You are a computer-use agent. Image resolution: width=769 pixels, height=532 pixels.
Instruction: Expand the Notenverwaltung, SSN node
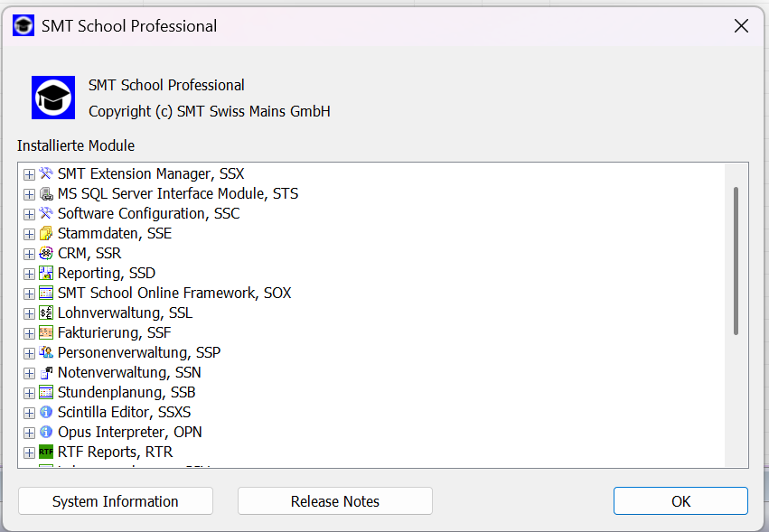click(x=29, y=373)
